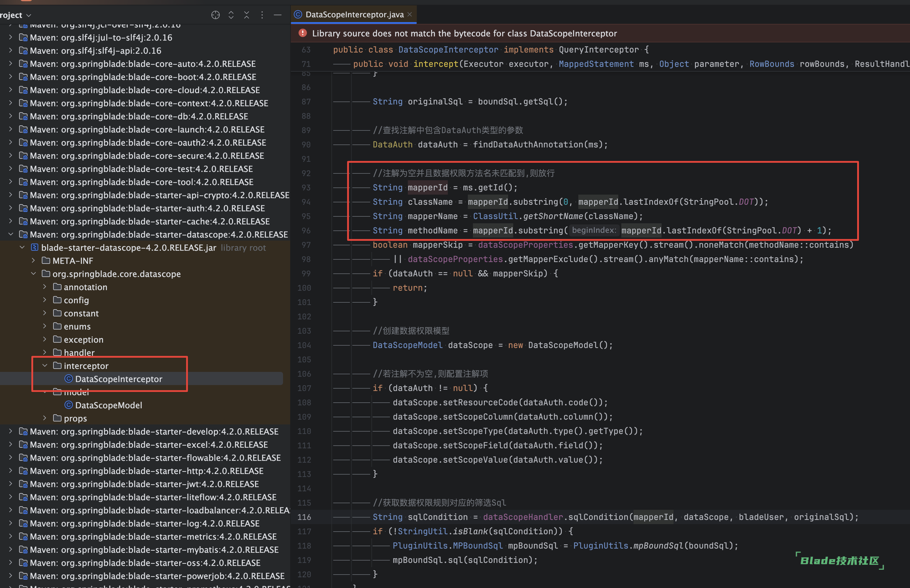Click ClassUtil reference on line 95
Screen dimensions: 910x588
pyautogui.click(x=495, y=216)
